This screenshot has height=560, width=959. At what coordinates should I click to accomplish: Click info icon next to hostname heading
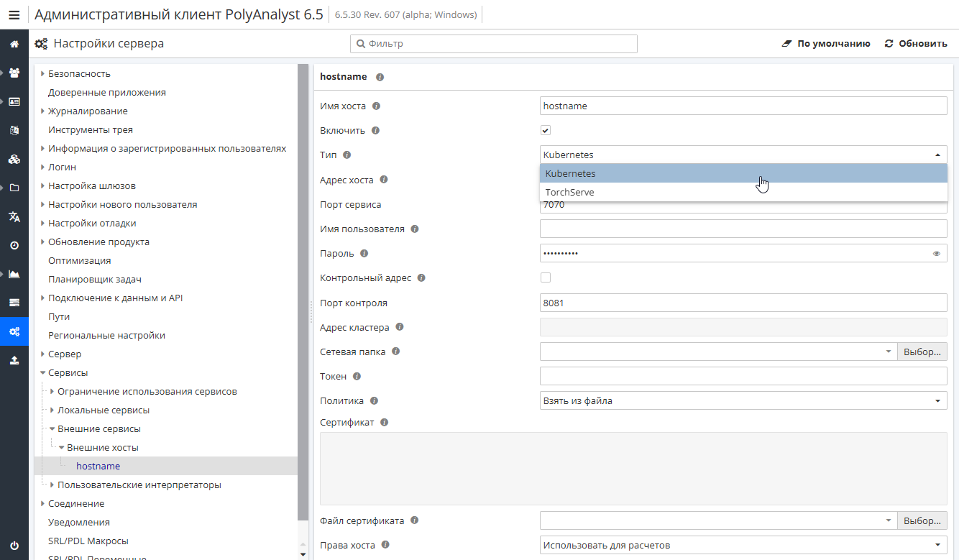coord(380,77)
